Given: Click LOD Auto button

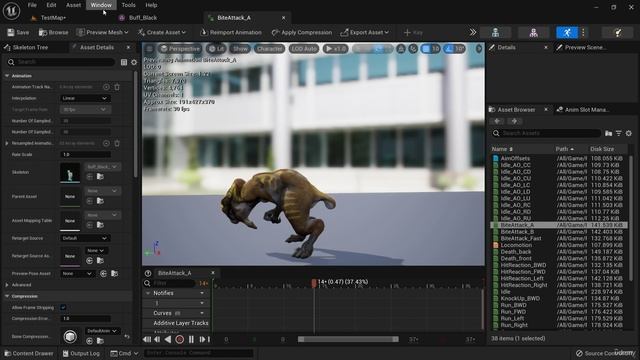Looking at the screenshot, I should (x=304, y=49).
